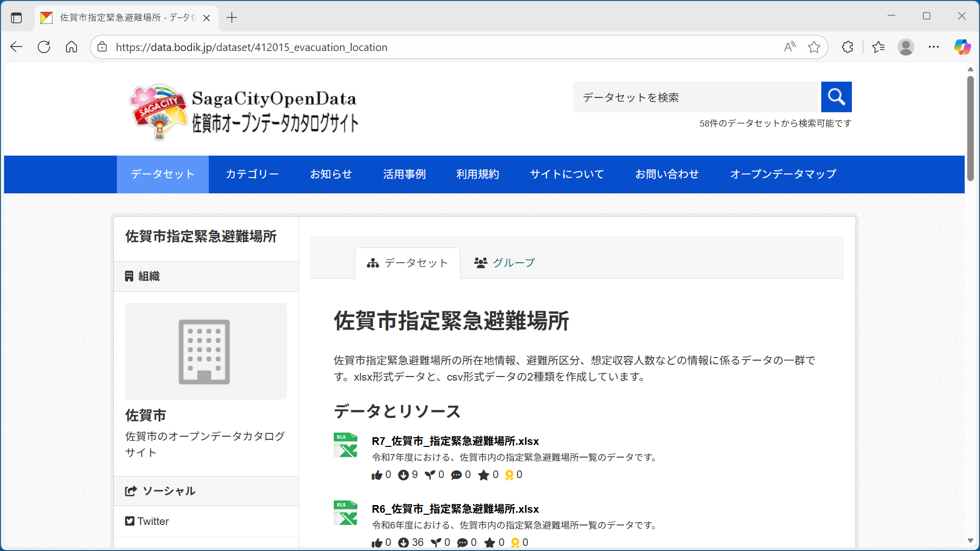Open browser Settings and more menu
The image size is (980, 551).
934,47
